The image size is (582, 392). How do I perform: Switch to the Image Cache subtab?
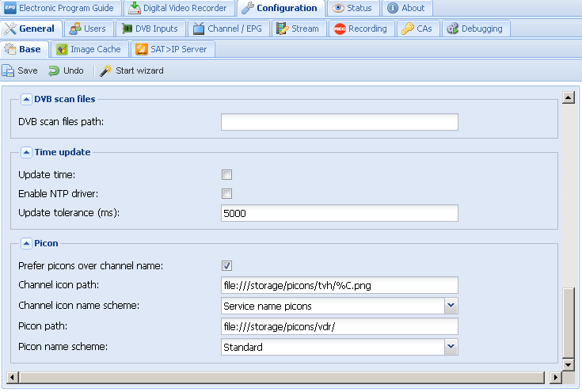89,49
